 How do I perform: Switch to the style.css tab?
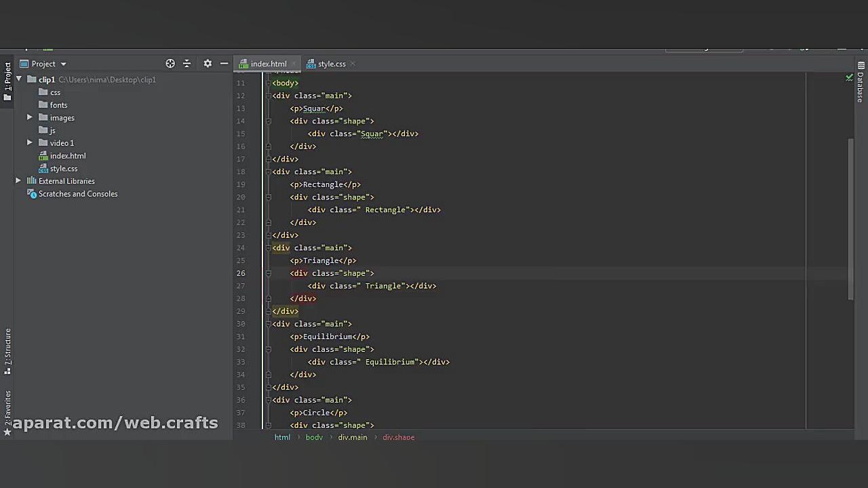point(331,64)
